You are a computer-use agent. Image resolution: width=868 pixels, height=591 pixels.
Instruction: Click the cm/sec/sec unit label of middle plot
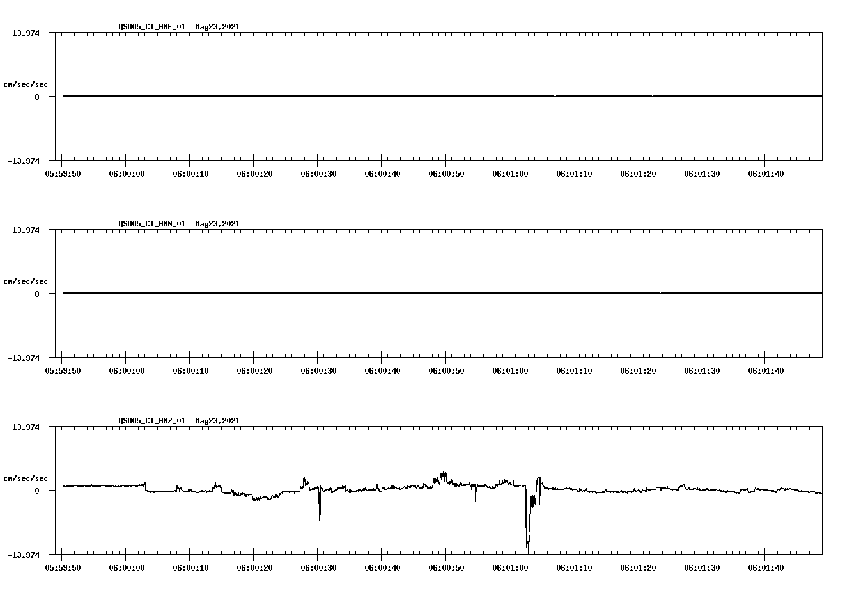click(x=26, y=281)
